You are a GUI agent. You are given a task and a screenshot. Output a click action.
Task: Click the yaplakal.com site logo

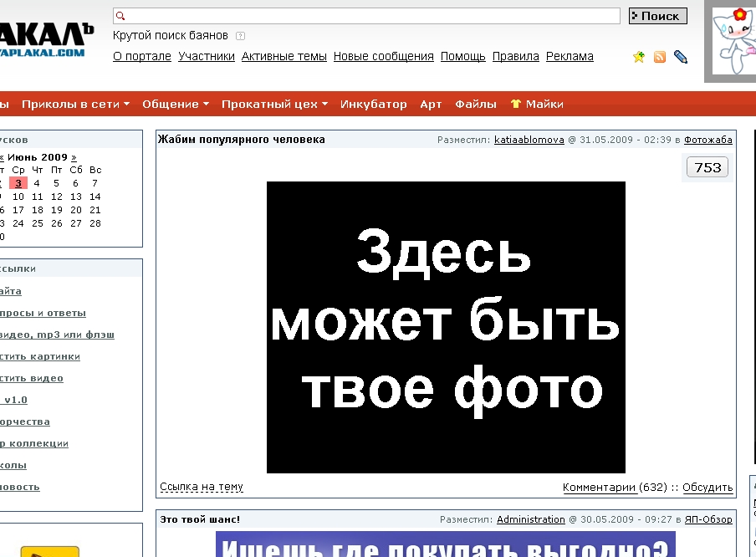coord(46,40)
